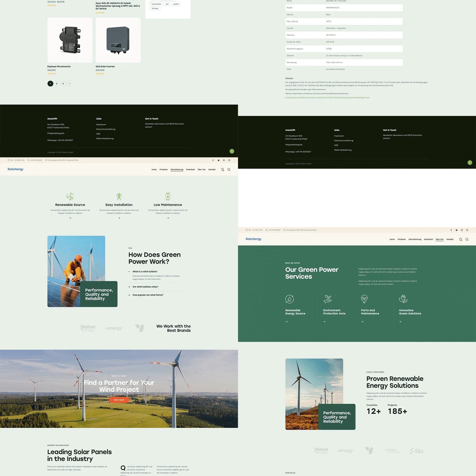Click arrow under Low Maintenance card
The image size is (476, 476).
tap(168, 218)
